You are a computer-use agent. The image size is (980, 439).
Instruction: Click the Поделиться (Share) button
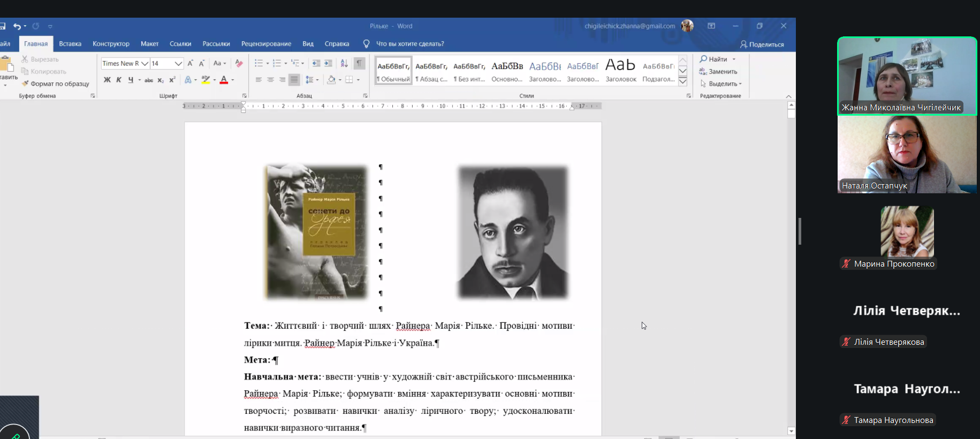tap(762, 44)
